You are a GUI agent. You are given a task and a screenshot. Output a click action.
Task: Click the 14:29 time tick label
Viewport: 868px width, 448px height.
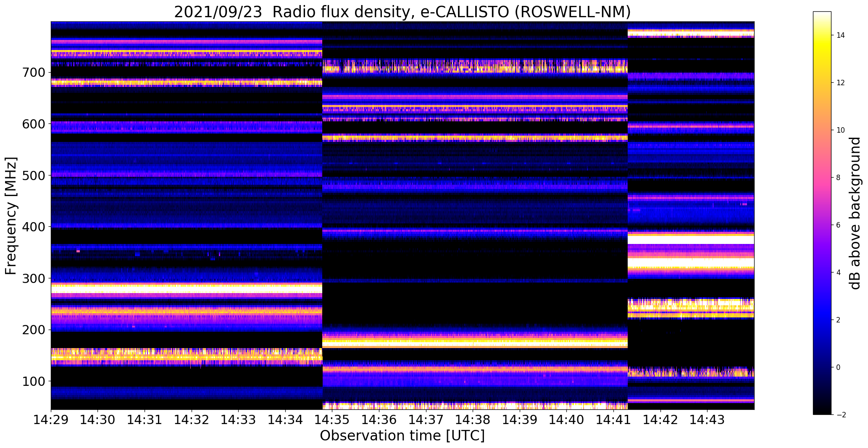coord(51,420)
